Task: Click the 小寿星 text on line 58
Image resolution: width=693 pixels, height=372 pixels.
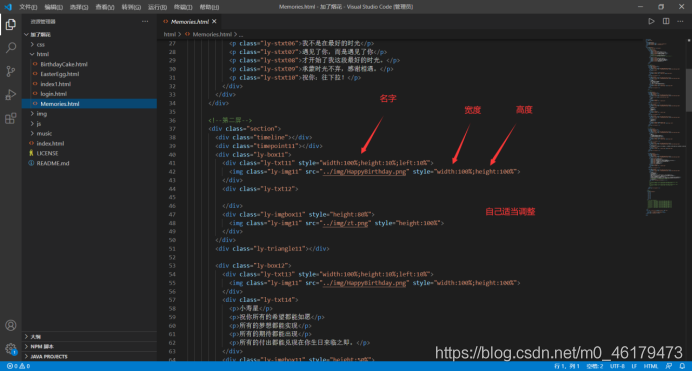Action: [249, 308]
